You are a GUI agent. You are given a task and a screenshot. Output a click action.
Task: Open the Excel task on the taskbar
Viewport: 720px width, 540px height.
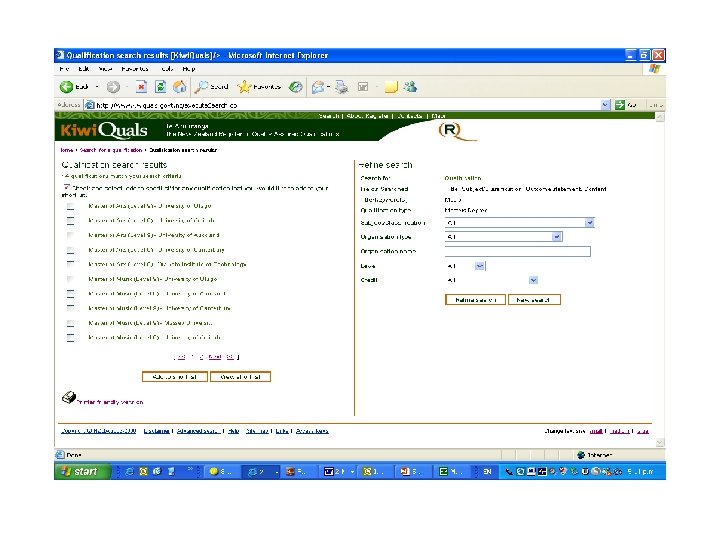(450, 472)
